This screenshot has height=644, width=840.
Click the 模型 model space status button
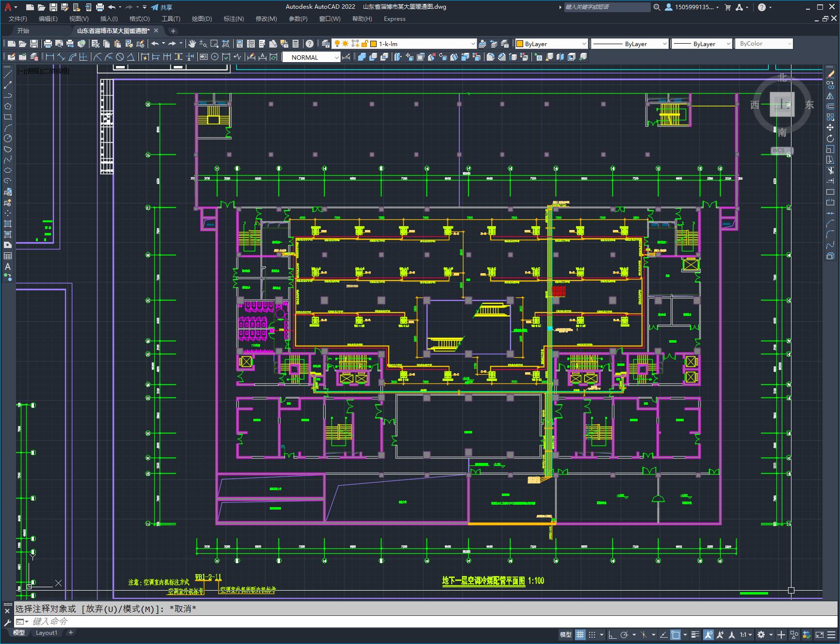point(565,634)
